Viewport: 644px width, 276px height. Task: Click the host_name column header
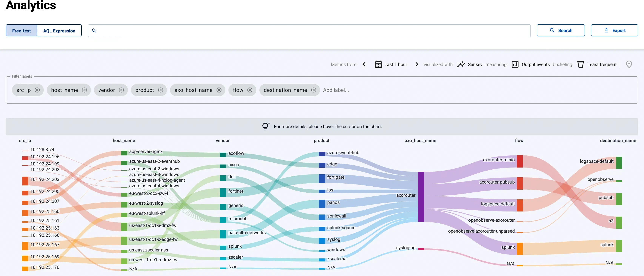tap(124, 141)
